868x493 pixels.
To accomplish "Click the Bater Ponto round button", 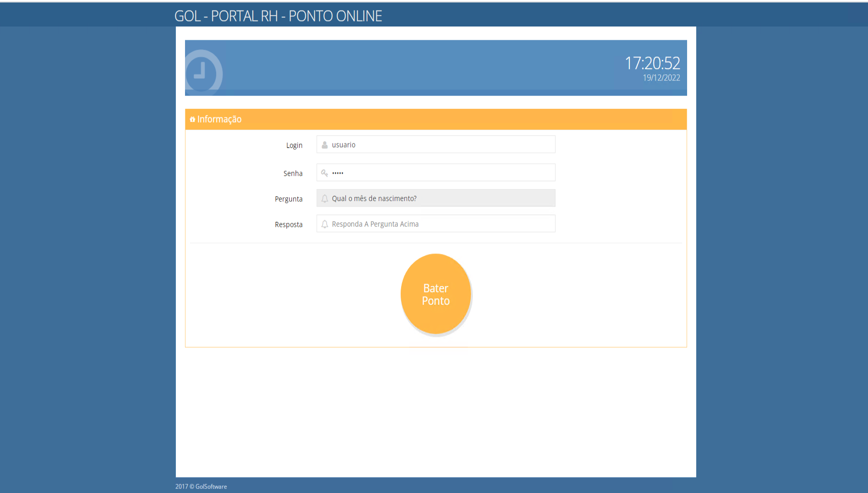I will pyautogui.click(x=436, y=294).
